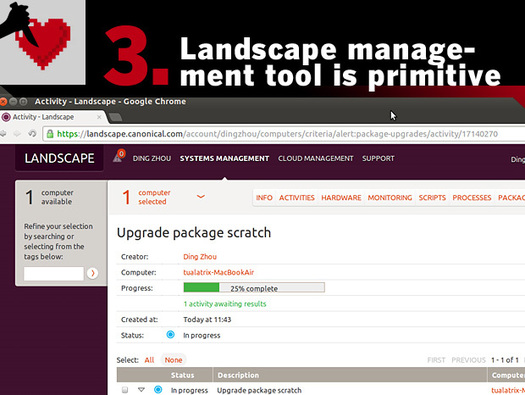525x395 pixels.
Task: Open computer link tualatrix-MacBookAir
Action: [219, 272]
